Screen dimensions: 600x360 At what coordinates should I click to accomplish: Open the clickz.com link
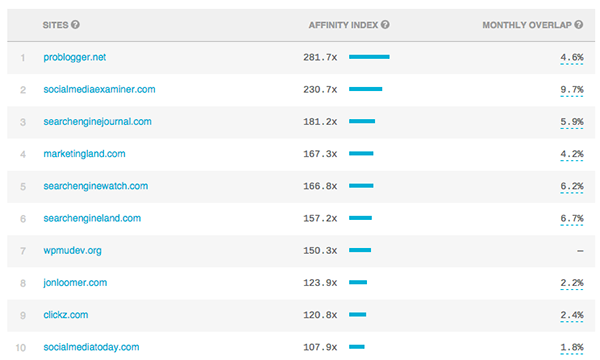(66, 315)
